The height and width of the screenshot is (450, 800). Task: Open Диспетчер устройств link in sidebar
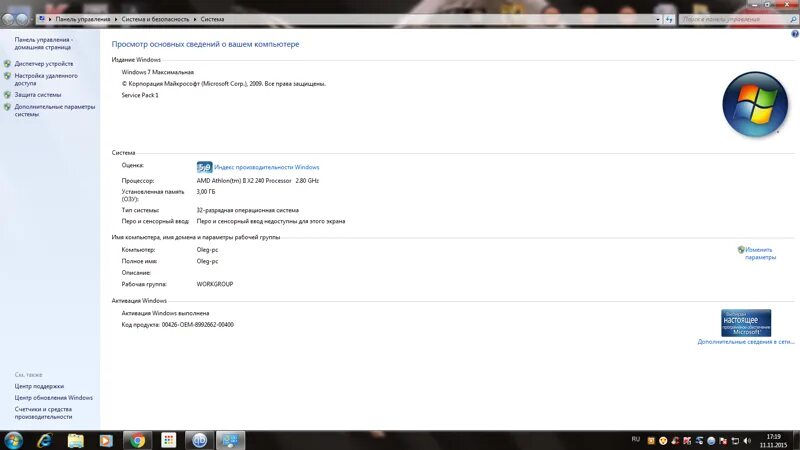[x=44, y=64]
